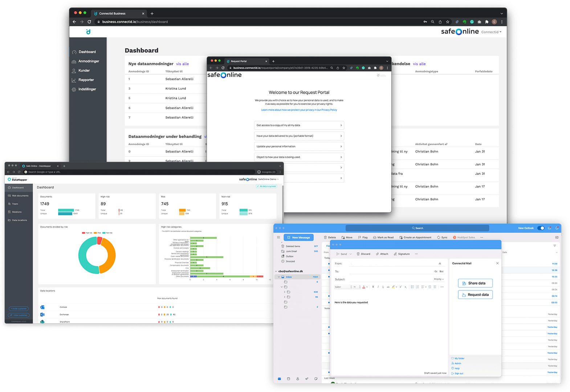Click DataMapper browser search URL bar
570x392 pixels.
click(139, 172)
